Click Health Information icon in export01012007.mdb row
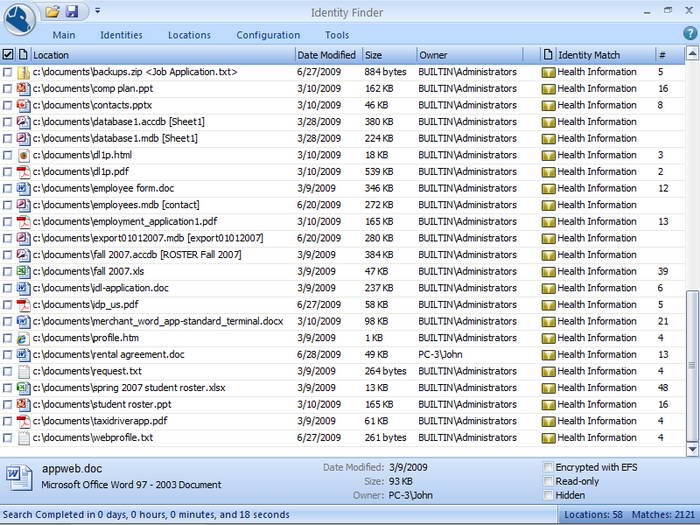This screenshot has height=525, width=700. 548,239
